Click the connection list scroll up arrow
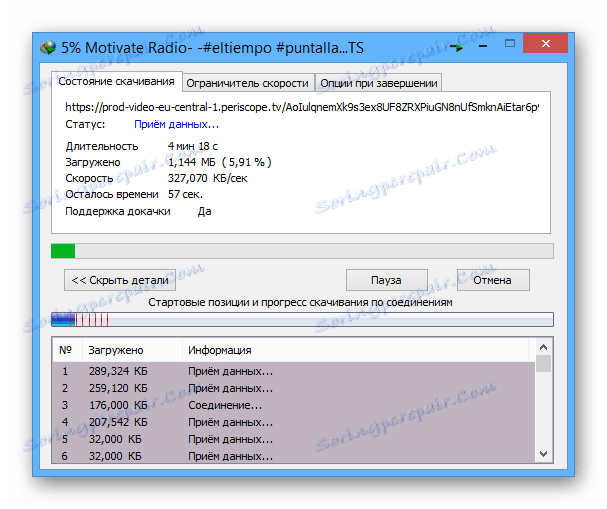 click(543, 347)
